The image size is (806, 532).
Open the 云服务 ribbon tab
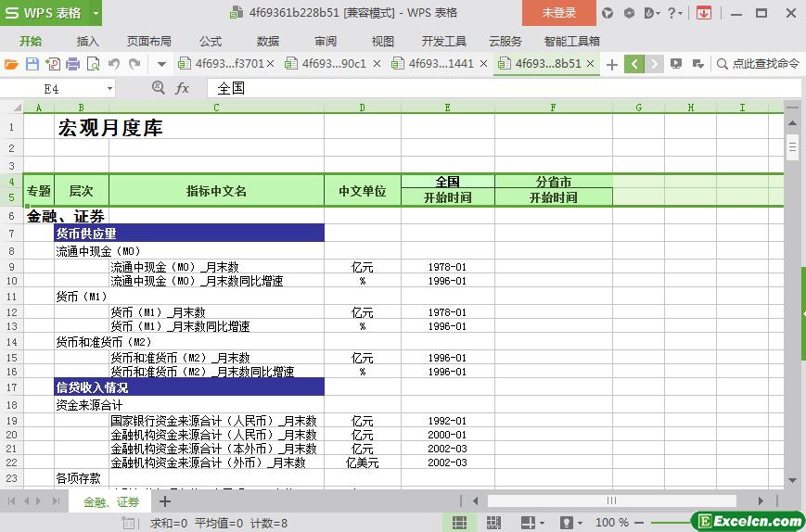click(505, 42)
